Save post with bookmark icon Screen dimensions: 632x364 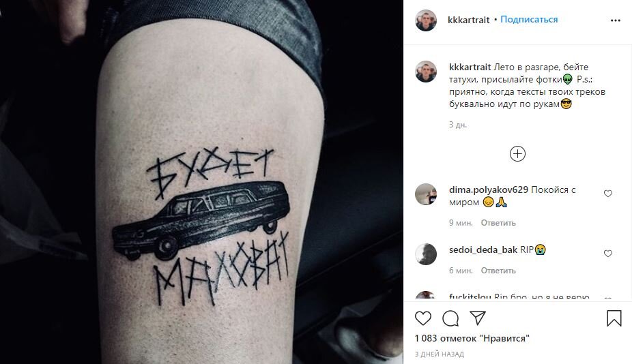click(614, 318)
